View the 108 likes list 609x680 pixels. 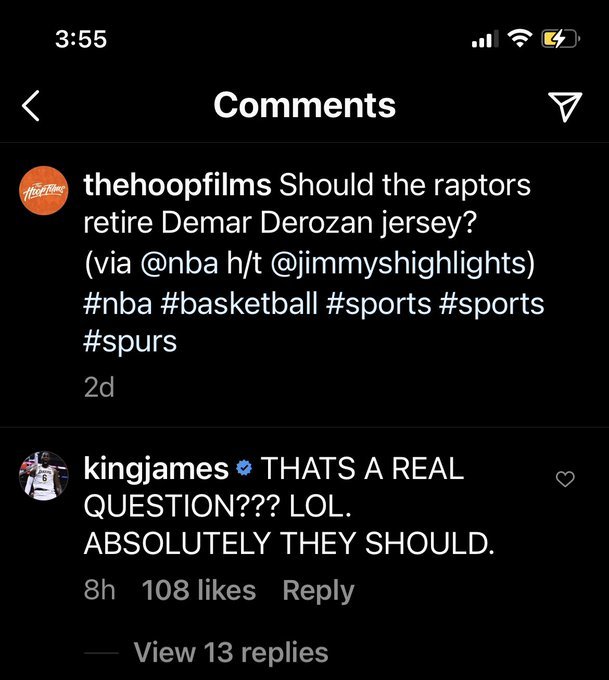click(x=199, y=590)
